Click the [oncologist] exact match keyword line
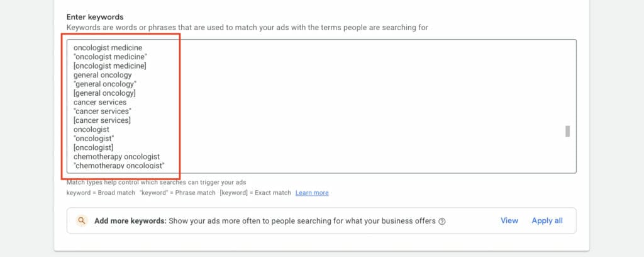The height and width of the screenshot is (257, 644). tap(94, 147)
